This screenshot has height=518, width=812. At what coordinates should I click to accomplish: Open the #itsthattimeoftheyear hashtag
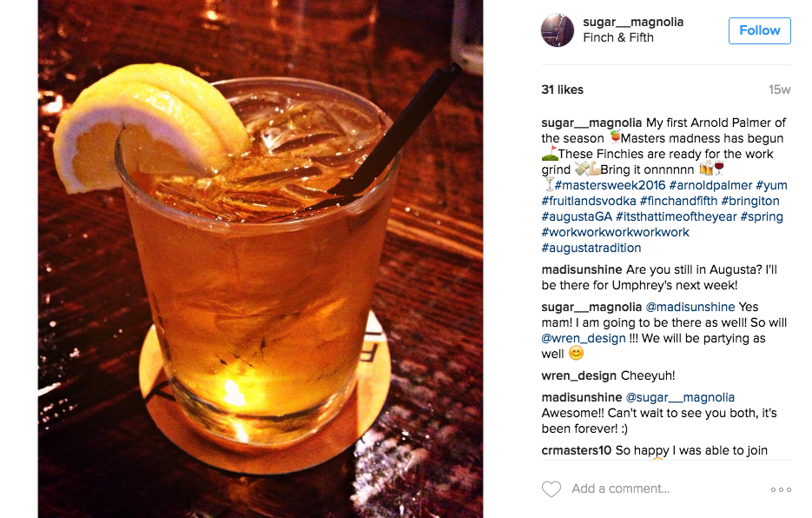[676, 216]
